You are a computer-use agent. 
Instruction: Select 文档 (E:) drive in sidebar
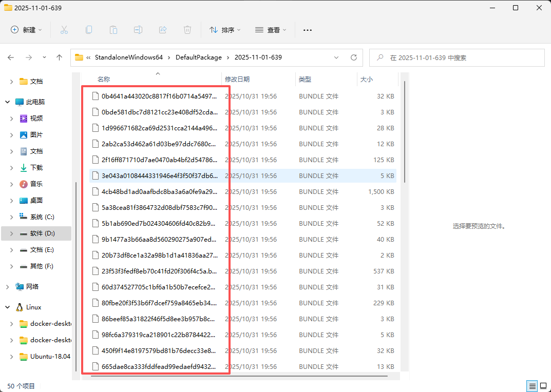tap(36, 250)
